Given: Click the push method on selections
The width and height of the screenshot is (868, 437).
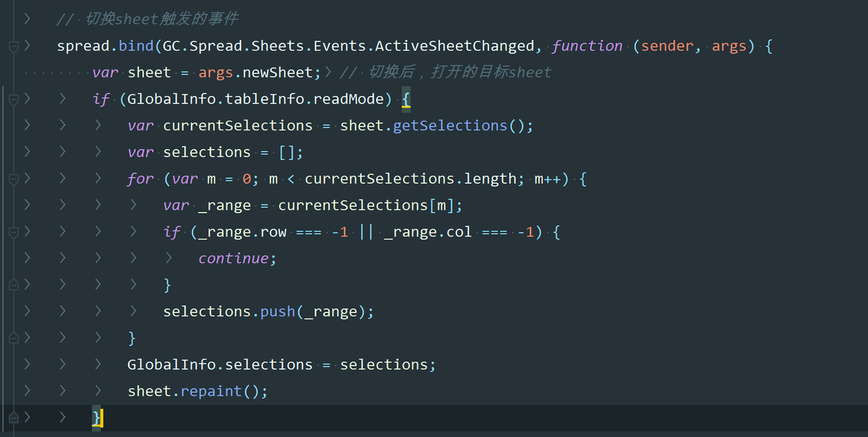Looking at the screenshot, I should click(278, 312).
